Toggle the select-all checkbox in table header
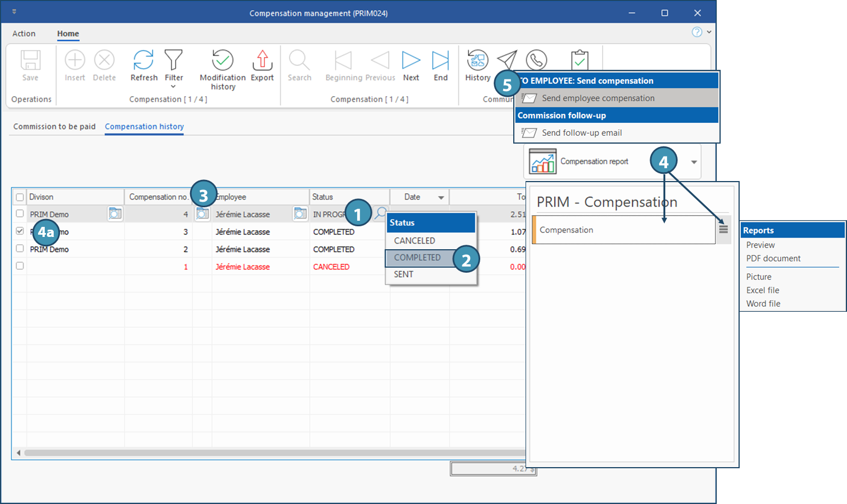 (x=20, y=197)
